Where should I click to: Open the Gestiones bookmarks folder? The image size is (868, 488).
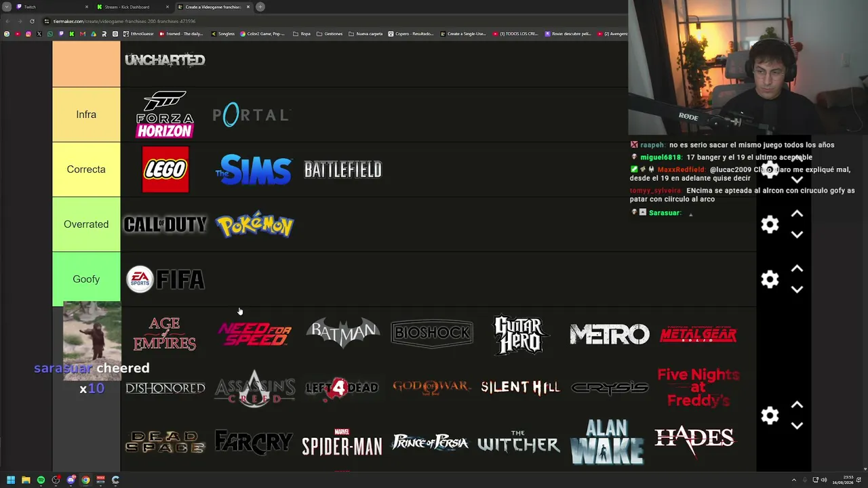(330, 34)
